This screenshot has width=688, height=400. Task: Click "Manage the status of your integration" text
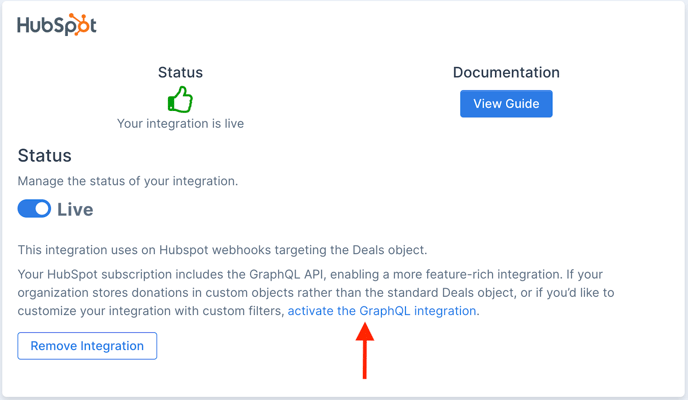[128, 181]
